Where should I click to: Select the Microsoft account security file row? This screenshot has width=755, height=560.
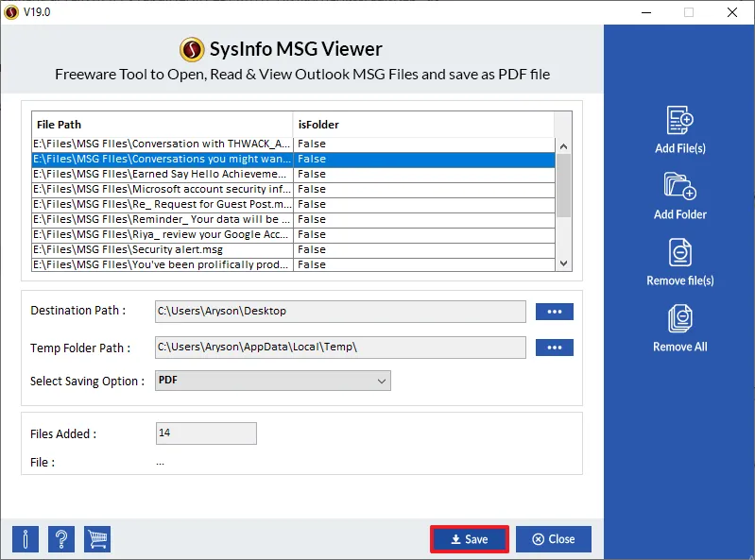[x=162, y=189]
